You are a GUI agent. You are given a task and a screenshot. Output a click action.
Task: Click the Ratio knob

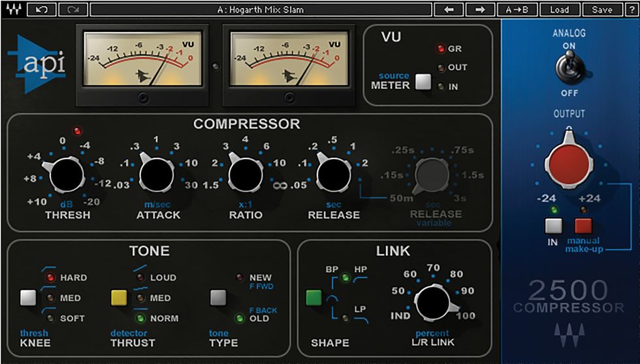246,175
